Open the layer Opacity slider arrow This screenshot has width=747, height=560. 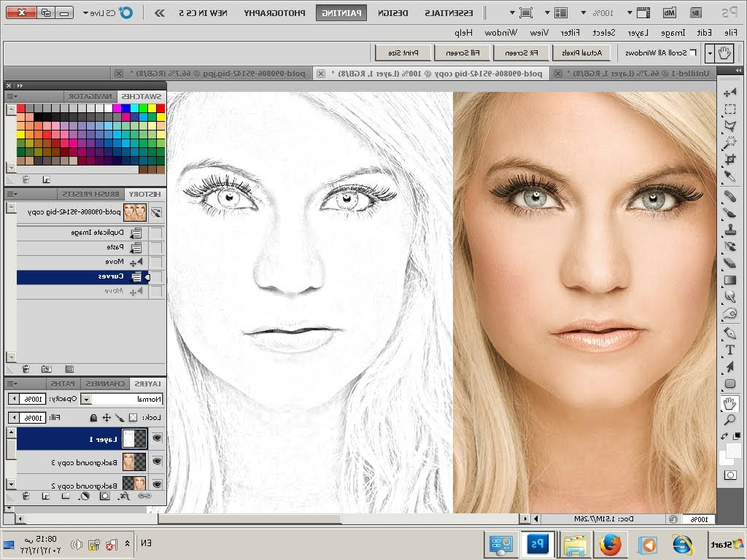coord(13,400)
